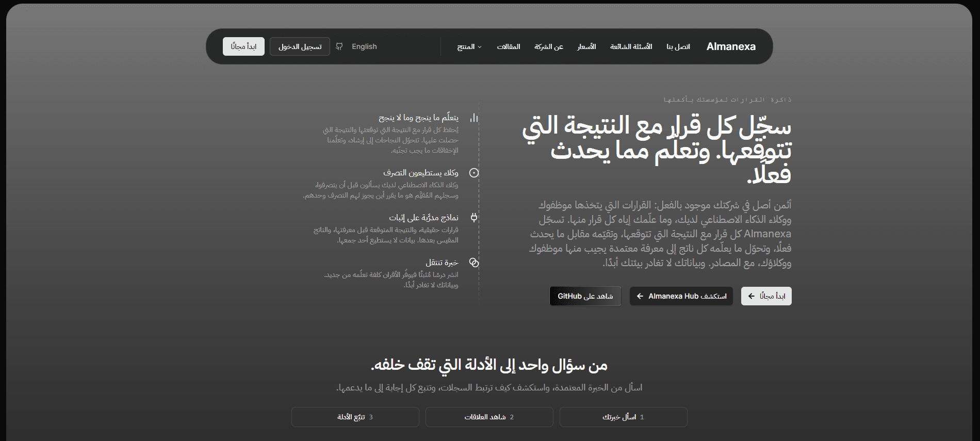This screenshot has height=441, width=980.
Task: Select tab 1 اسأل خبرتك
Action: [624, 417]
